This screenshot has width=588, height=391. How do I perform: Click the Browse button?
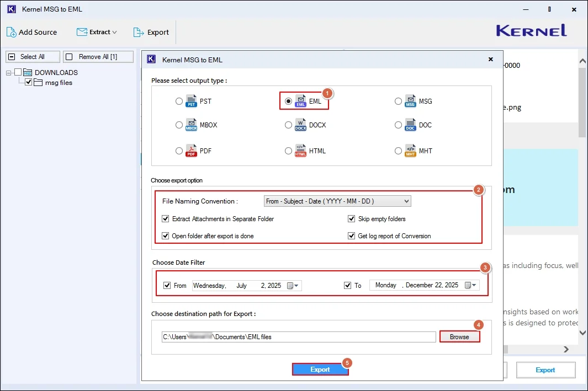pos(459,336)
